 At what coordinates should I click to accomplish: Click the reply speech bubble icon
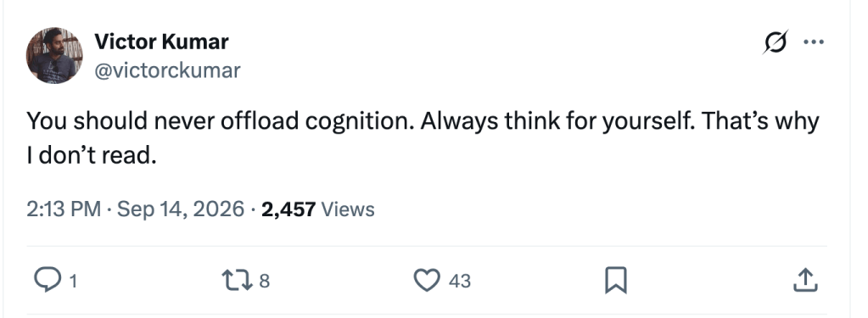tap(48, 281)
